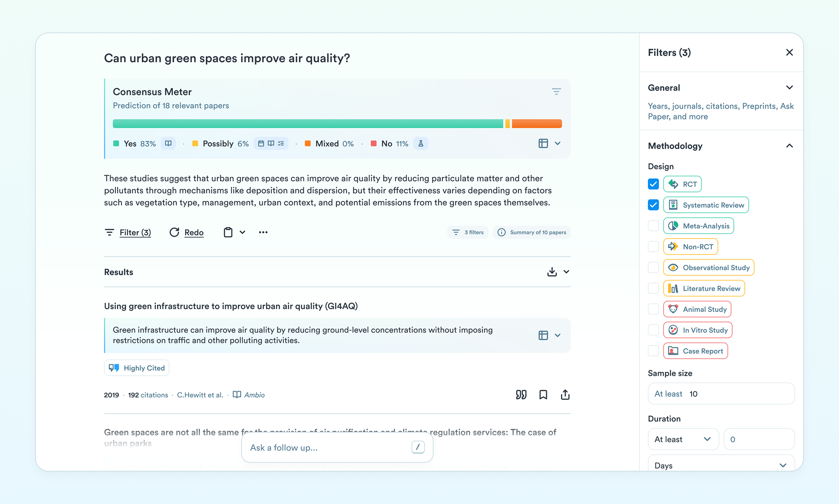Click the 192 citations link
Viewport: 839px width, 504px height.
[148, 395]
